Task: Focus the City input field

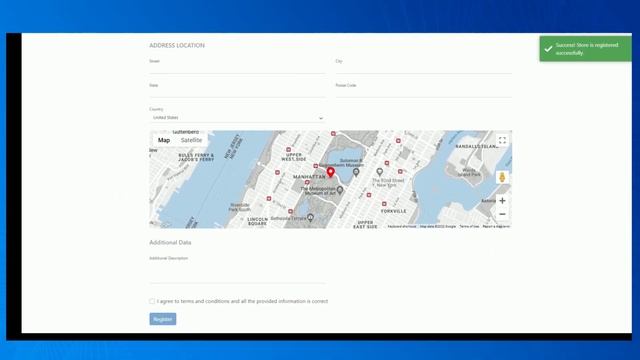Action: pos(424,69)
